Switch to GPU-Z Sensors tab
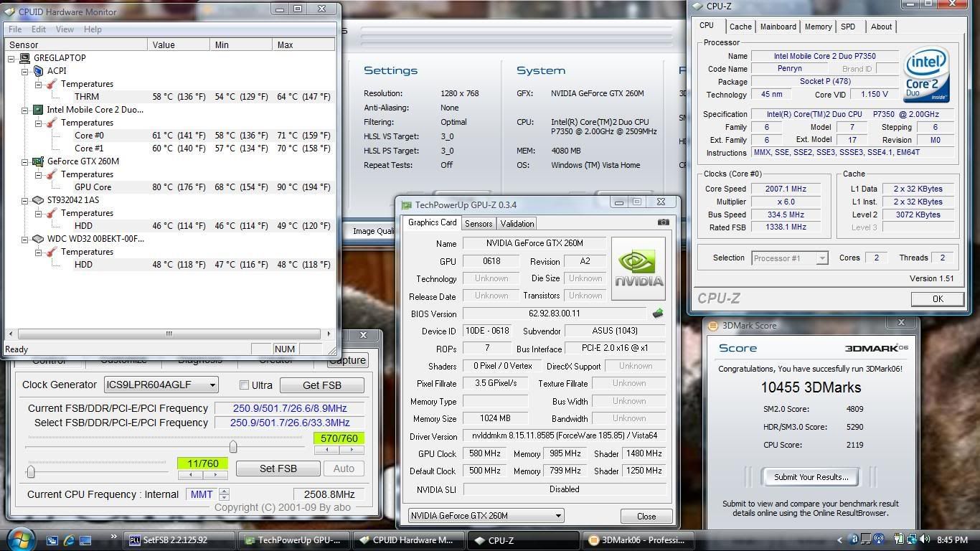This screenshot has height=551, width=980. [x=479, y=223]
